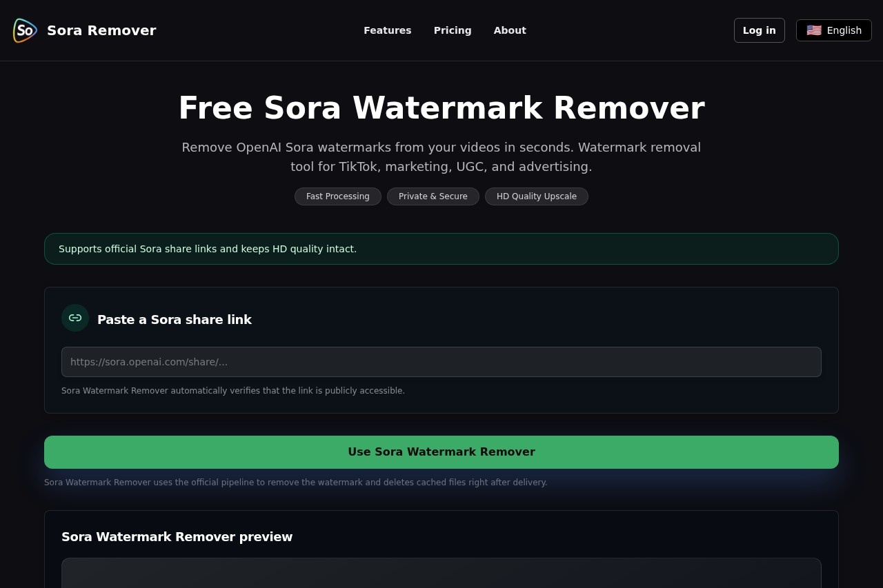Screen dimensions: 883x588
Task: Collapse the Paste a Sora share link card
Action: tap(175, 319)
